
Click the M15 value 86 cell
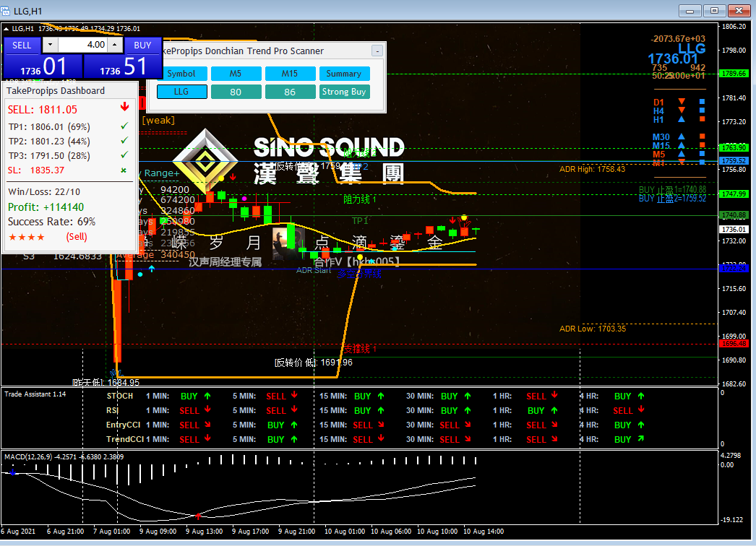point(290,92)
